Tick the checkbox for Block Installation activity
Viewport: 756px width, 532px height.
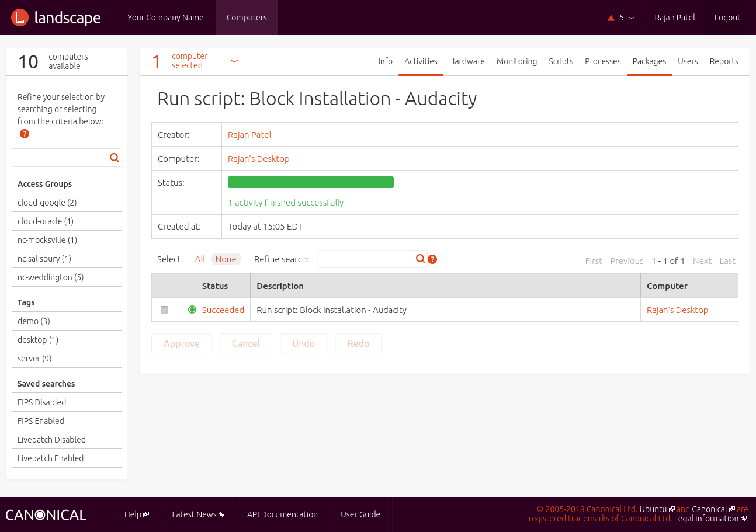[x=164, y=310]
